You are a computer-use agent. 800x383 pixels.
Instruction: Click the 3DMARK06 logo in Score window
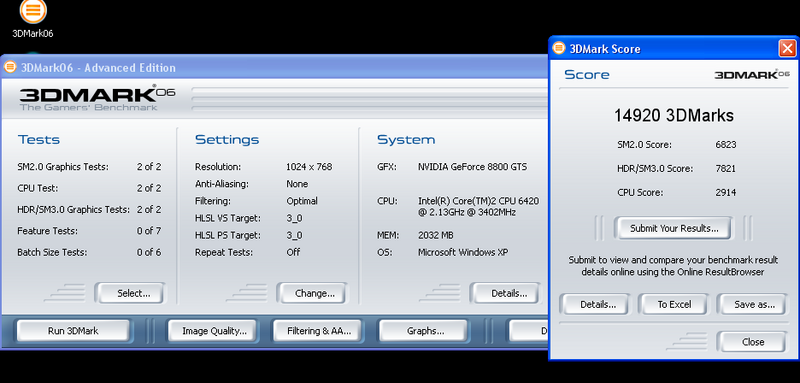point(752,74)
